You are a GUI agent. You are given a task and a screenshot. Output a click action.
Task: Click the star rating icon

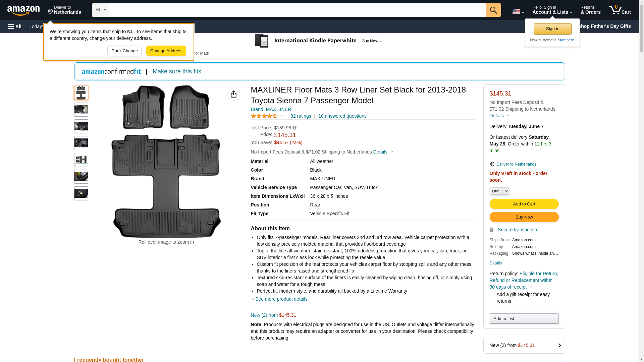(264, 116)
